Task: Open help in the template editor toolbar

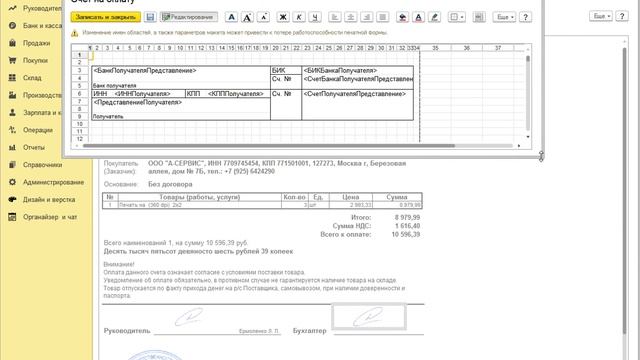Action: (526, 17)
